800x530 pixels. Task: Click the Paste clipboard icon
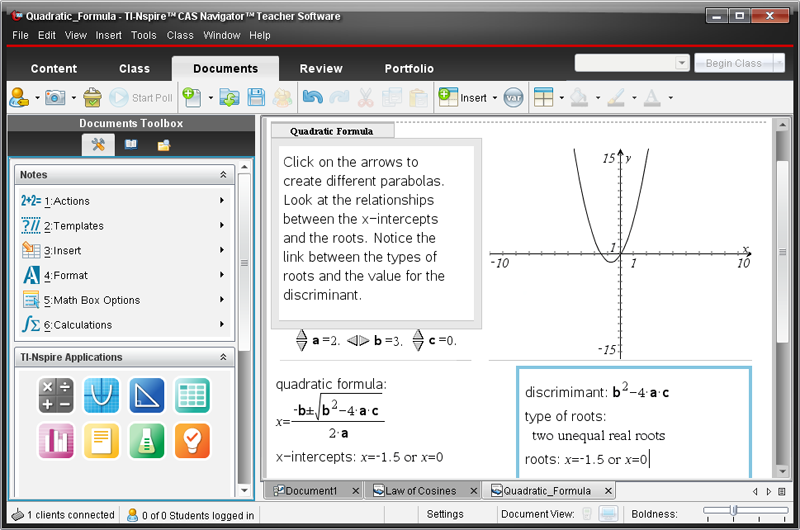418,97
